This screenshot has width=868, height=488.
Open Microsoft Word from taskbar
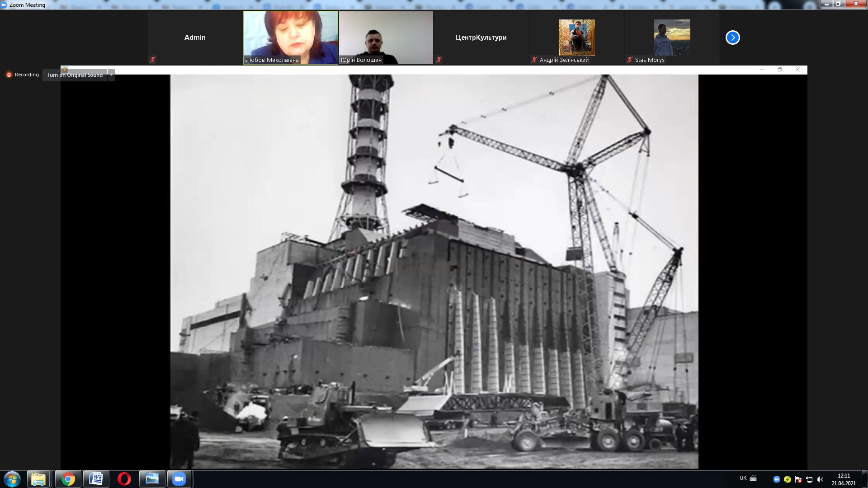click(x=96, y=479)
